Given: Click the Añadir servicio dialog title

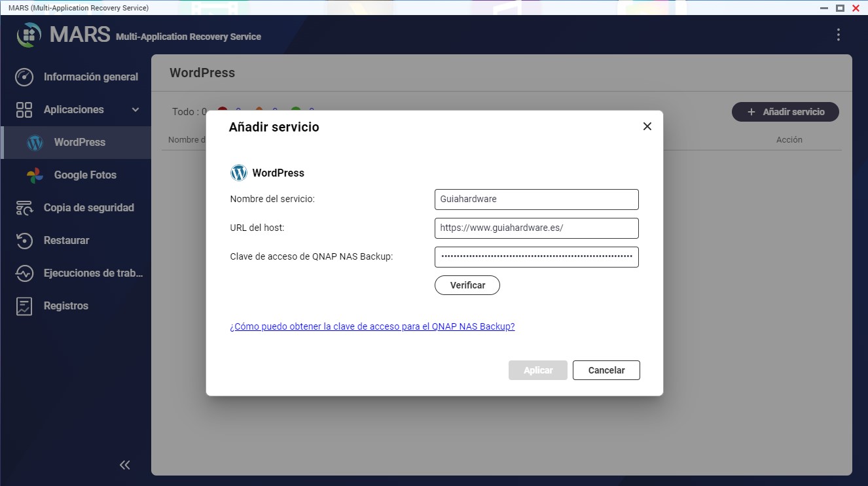Looking at the screenshot, I should pos(274,127).
